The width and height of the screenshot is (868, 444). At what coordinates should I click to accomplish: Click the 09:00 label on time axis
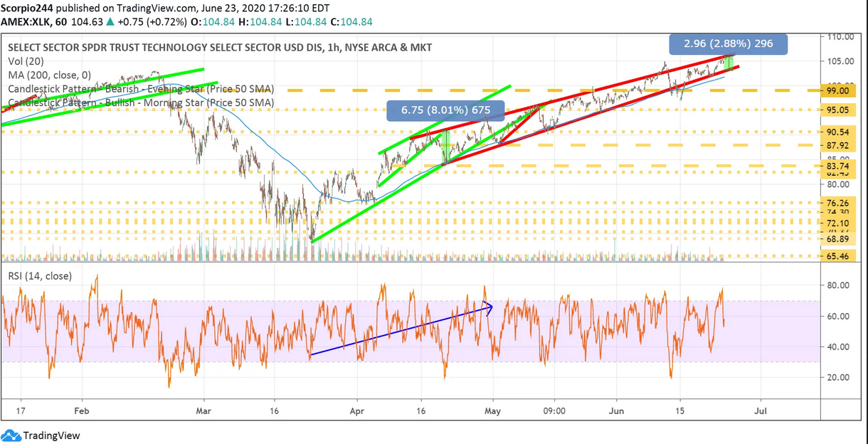click(x=554, y=411)
